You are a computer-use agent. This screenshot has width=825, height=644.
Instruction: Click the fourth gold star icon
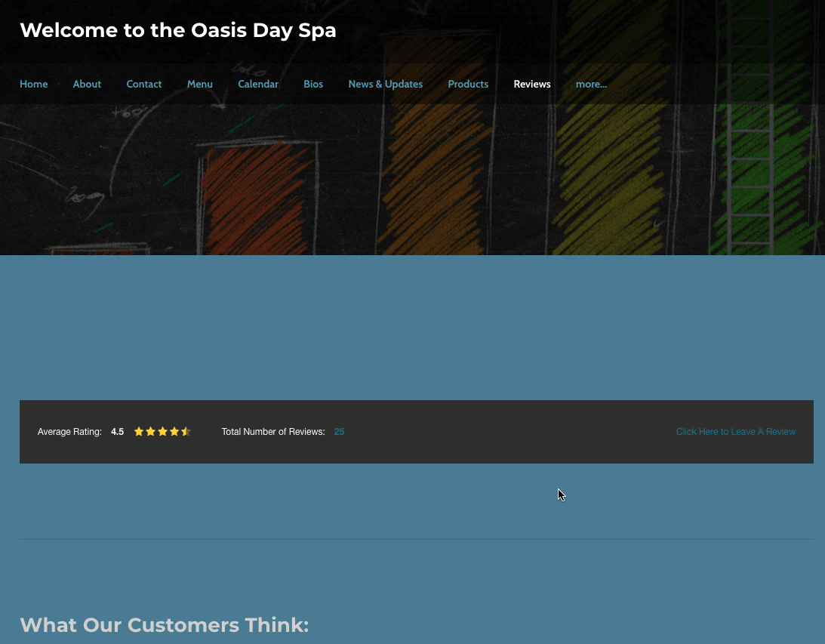(x=174, y=431)
